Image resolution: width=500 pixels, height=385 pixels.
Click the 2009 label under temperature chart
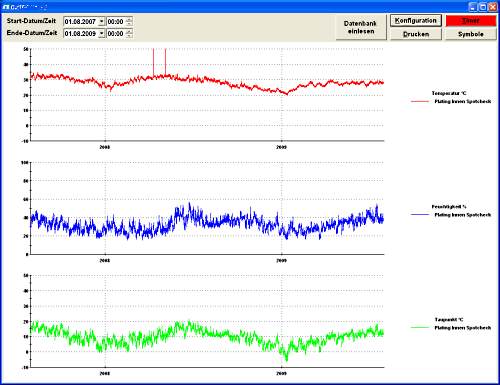281,147
